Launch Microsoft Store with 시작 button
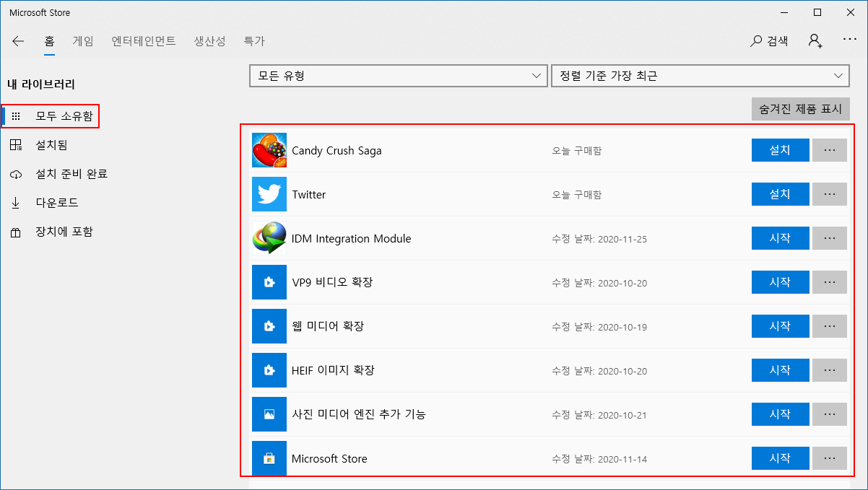868x490 pixels. tap(780, 458)
